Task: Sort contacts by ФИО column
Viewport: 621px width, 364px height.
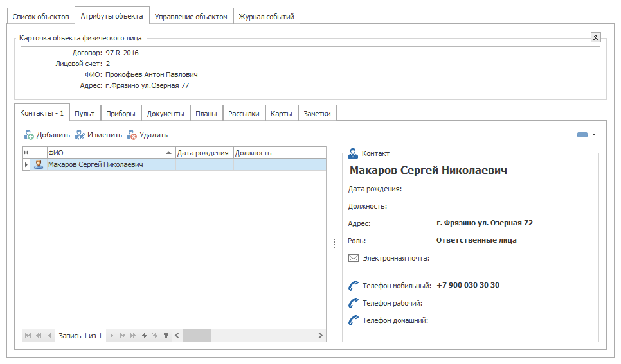Action: (x=111, y=153)
